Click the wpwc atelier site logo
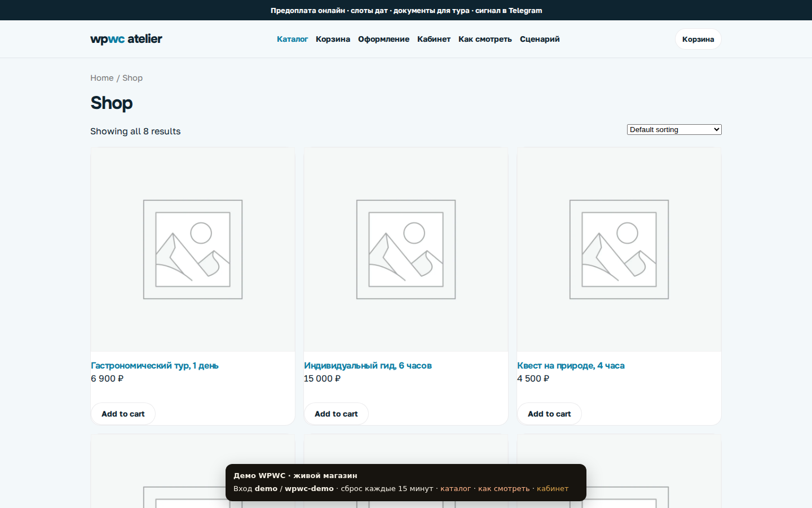Image resolution: width=812 pixels, height=508 pixels. 126,39
